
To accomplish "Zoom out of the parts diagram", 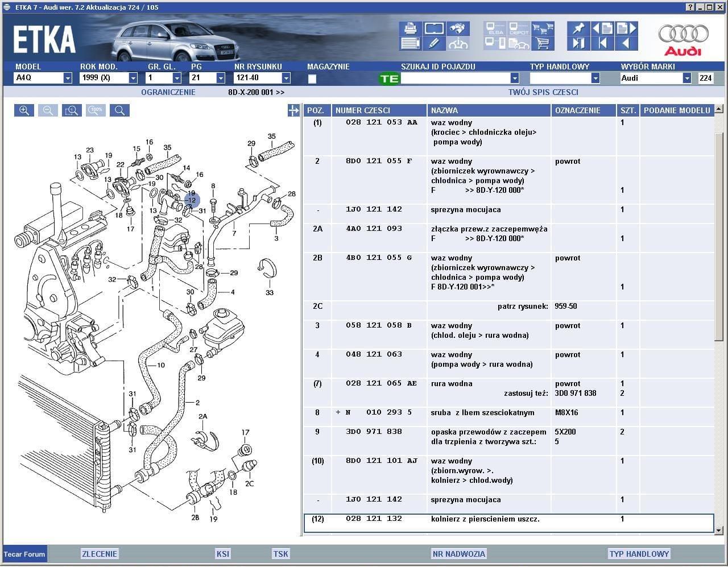I will click(x=48, y=110).
